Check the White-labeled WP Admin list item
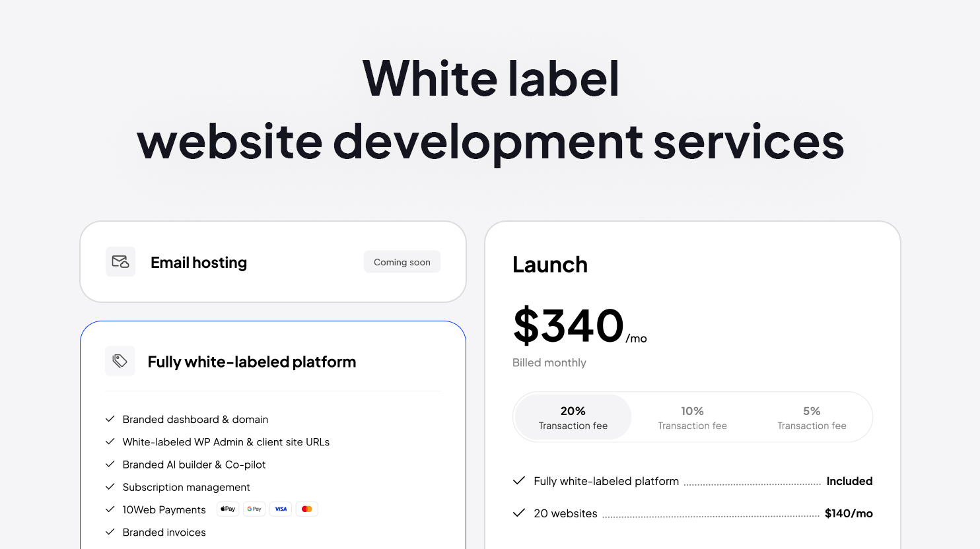 (110, 441)
